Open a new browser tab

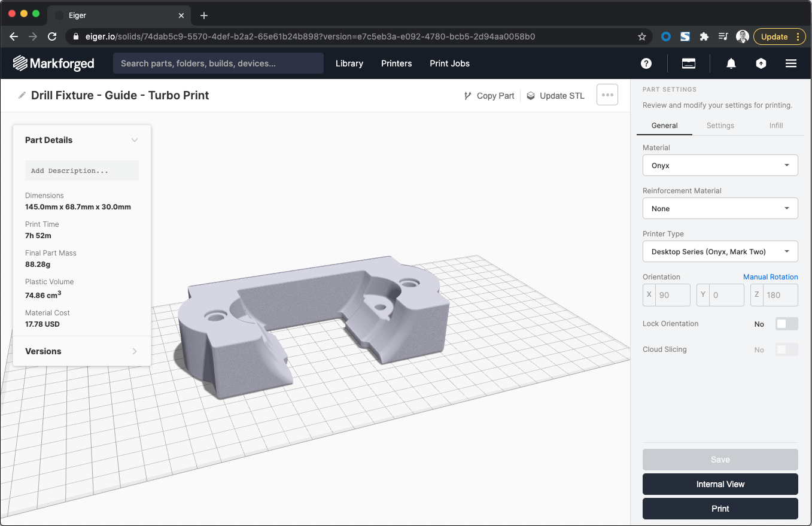[204, 16]
